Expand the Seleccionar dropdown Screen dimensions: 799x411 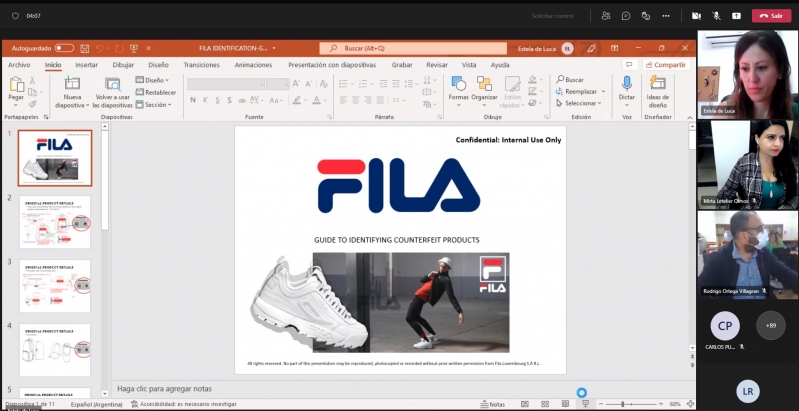578,103
